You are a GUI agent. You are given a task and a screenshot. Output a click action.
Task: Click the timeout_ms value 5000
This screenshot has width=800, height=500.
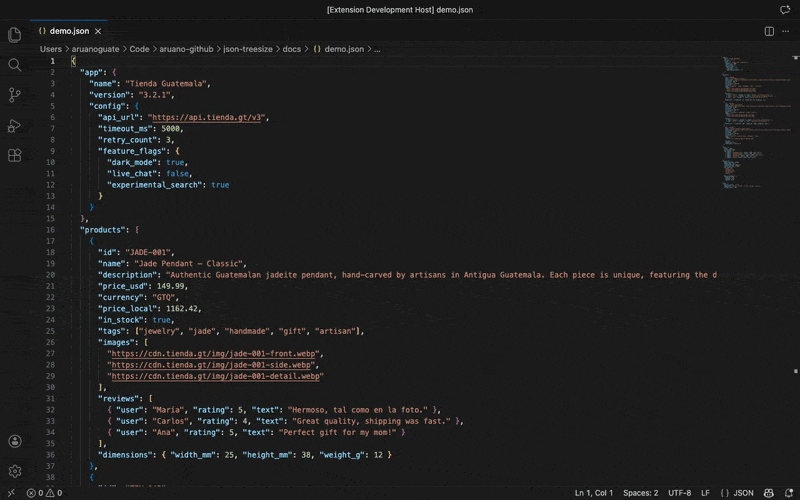pos(170,129)
